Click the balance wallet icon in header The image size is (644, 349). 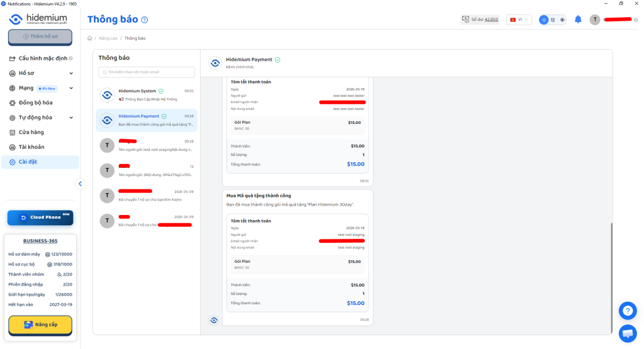coord(465,19)
